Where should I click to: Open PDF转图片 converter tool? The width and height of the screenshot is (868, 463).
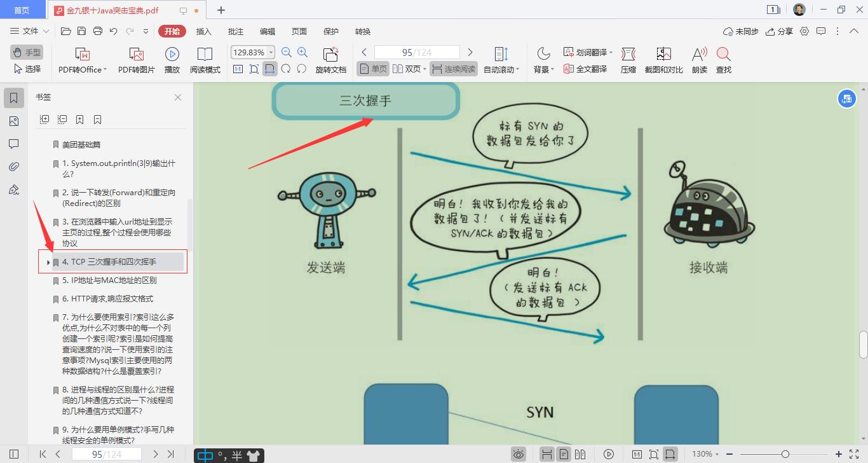(x=136, y=60)
